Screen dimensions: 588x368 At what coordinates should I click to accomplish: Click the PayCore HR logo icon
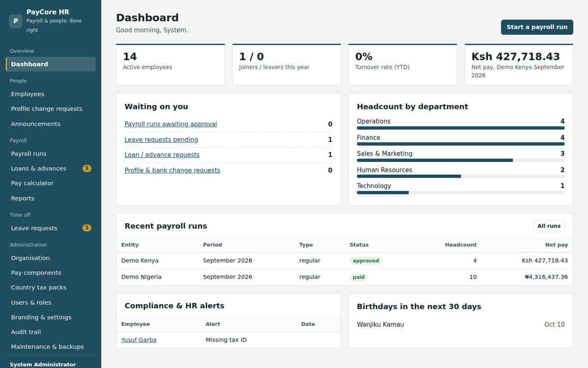tap(16, 21)
